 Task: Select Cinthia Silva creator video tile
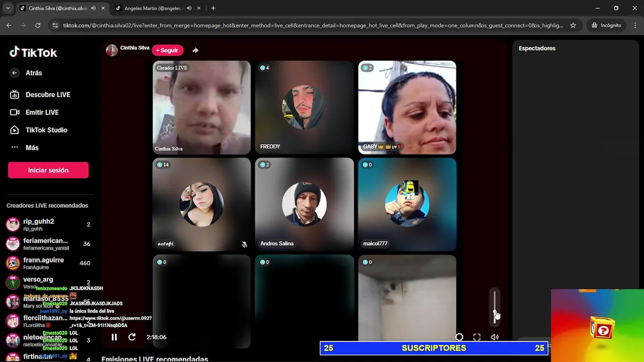click(x=202, y=108)
